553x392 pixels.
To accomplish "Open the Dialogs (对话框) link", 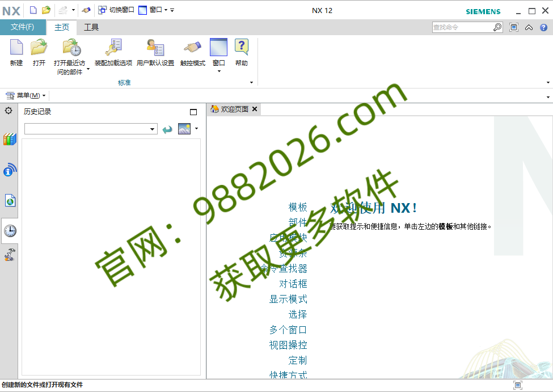I will [293, 284].
